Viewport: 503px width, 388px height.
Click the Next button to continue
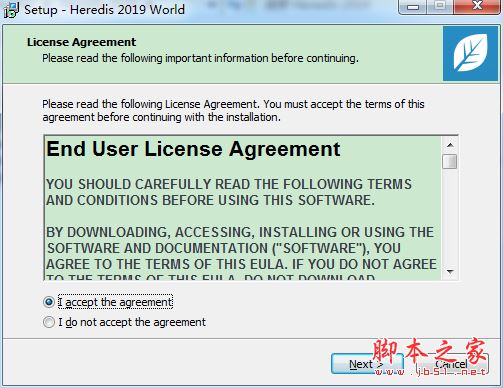click(367, 364)
